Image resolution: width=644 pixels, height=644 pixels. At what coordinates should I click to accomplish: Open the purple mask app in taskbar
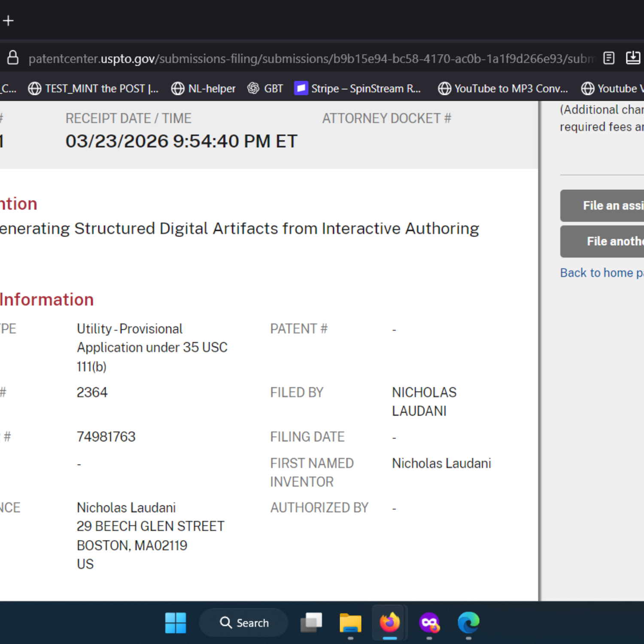429,623
